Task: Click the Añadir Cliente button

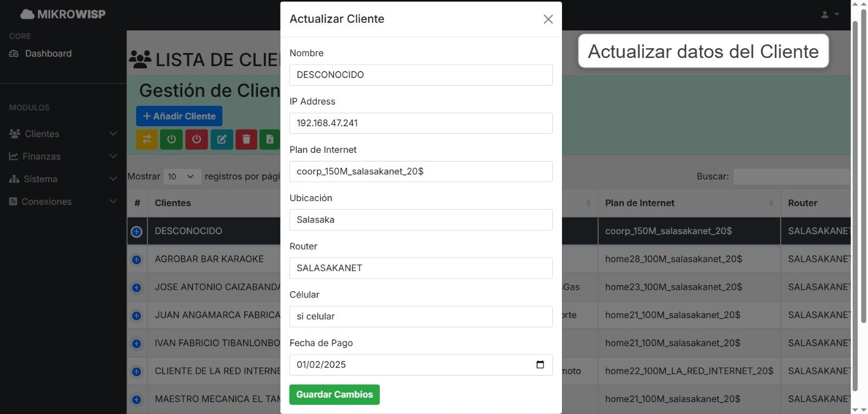Action: [x=179, y=116]
